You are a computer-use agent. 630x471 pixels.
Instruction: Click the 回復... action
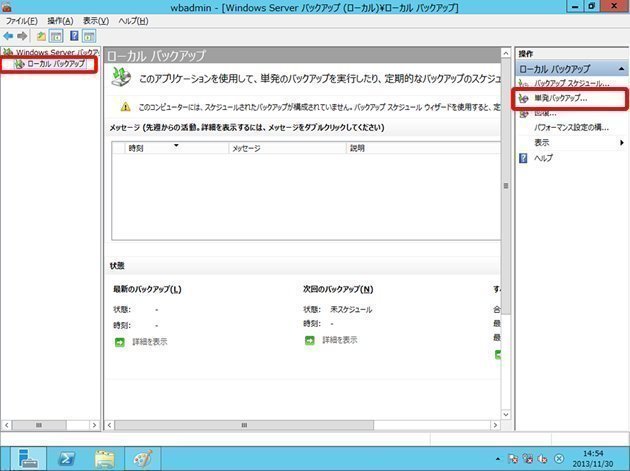(x=545, y=113)
